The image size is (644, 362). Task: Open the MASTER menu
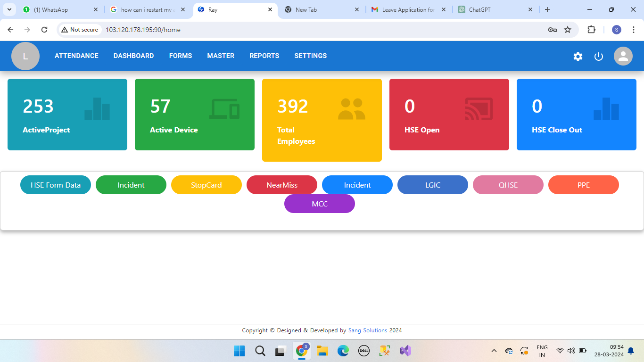pos(221,56)
